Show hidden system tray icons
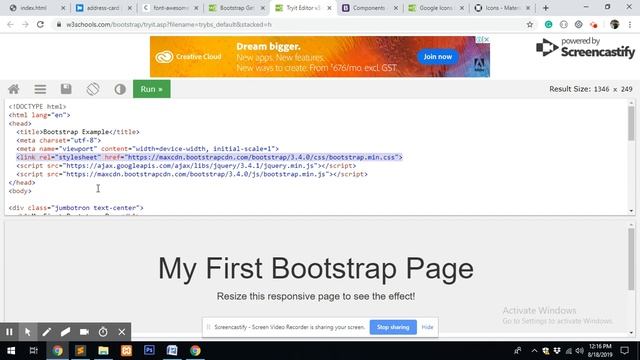The image size is (640, 360). tap(534, 351)
